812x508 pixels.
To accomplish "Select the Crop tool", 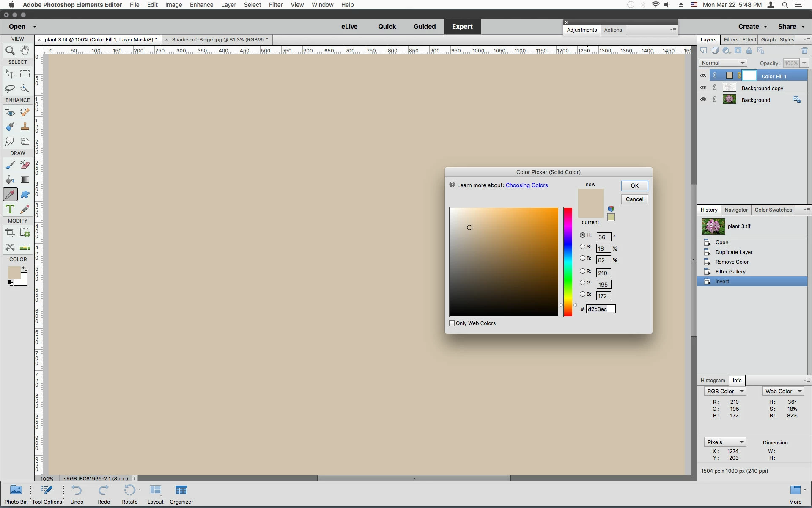I will pos(10,232).
